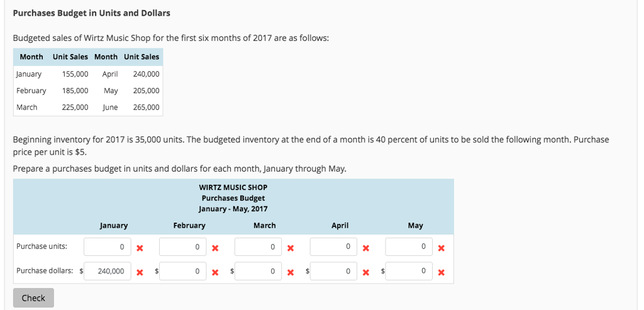This screenshot has height=310, width=644.
Task: Click March purchase dollars input field
Action: pos(258,272)
